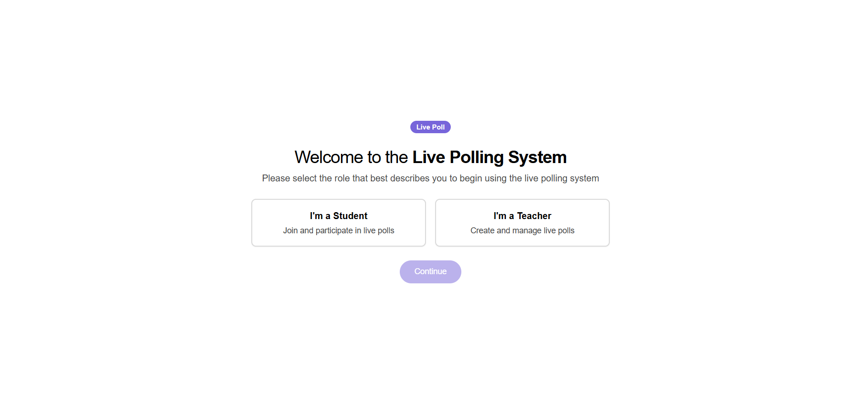Click the "I'm a Teacher" title text
This screenshot has width=868, height=417.
522,216
